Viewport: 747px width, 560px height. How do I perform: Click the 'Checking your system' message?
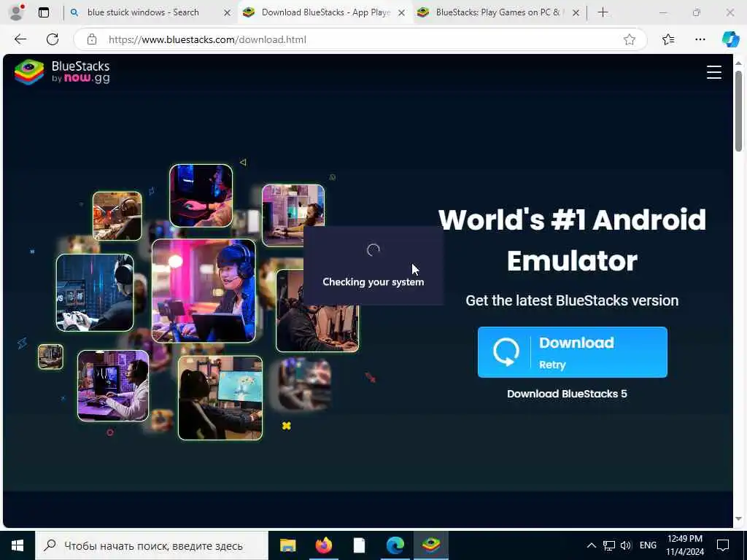click(373, 282)
